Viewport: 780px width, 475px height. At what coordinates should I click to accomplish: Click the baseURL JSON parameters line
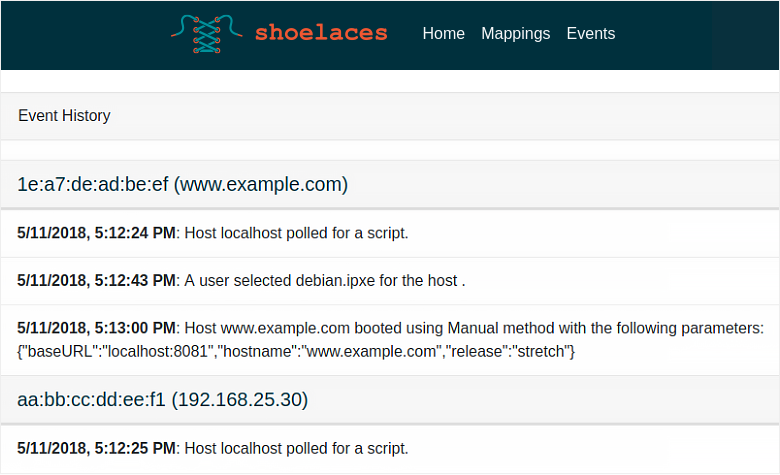pyautogui.click(x=296, y=351)
